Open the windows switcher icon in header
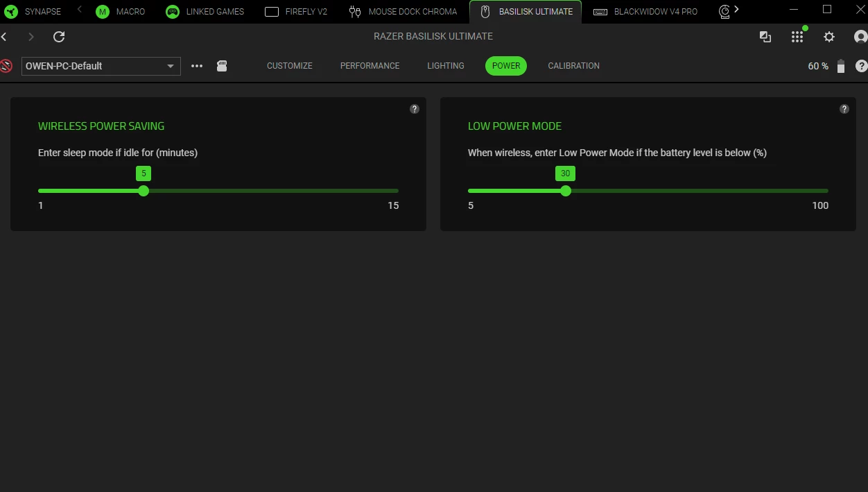The height and width of the screenshot is (492, 868). pos(765,37)
